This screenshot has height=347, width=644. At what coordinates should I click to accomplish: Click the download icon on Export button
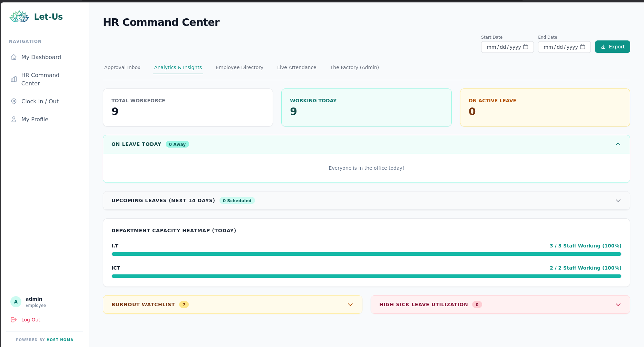click(x=603, y=47)
